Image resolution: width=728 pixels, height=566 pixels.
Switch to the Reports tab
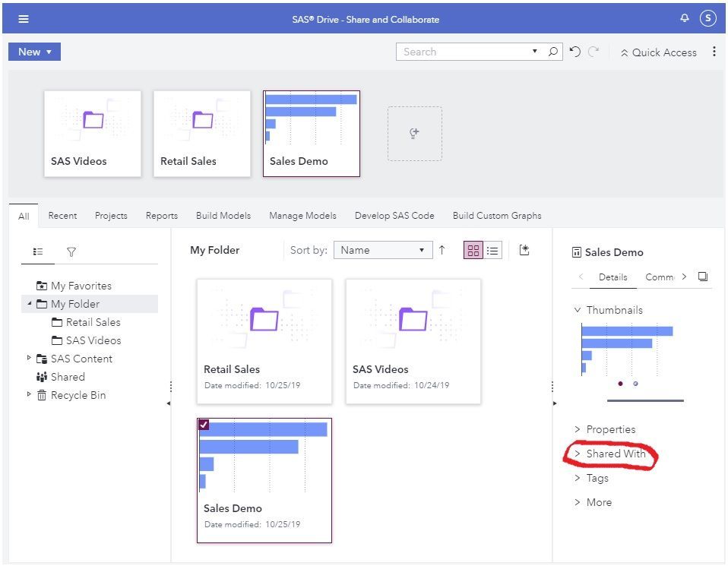point(162,216)
